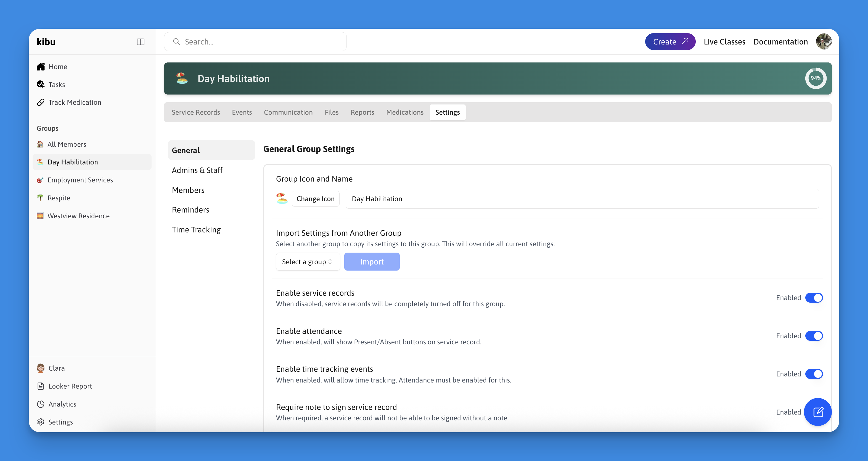Open Looker Report document icon
868x461 pixels.
click(x=41, y=386)
